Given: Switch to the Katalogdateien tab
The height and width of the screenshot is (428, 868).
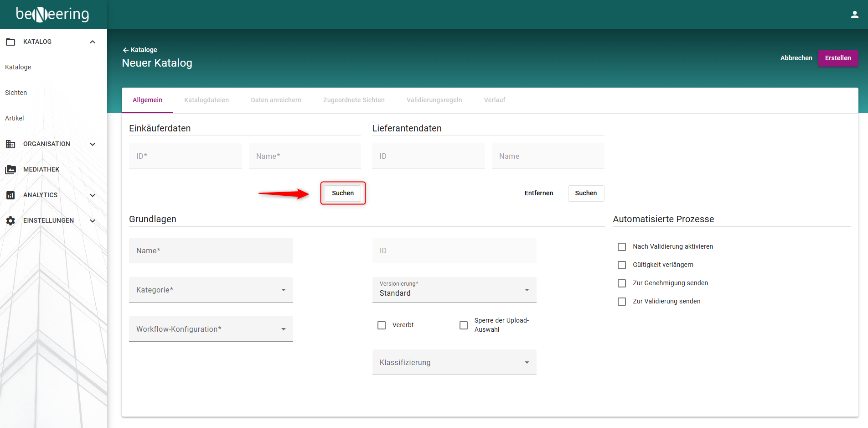Looking at the screenshot, I should coord(207,100).
